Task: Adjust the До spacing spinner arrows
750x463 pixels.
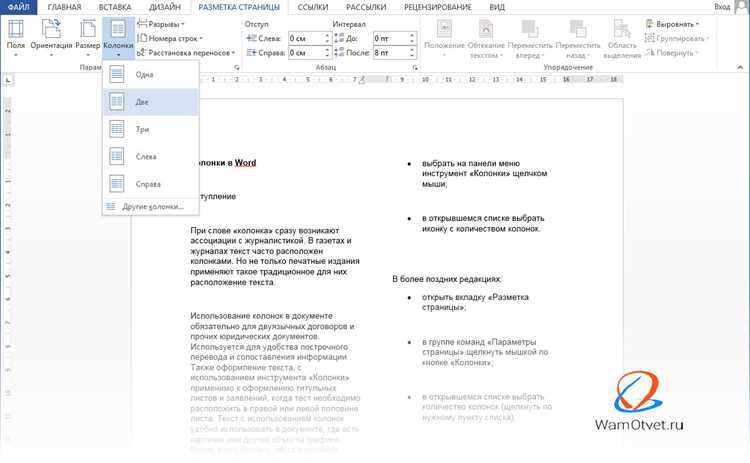Action: tap(412, 38)
